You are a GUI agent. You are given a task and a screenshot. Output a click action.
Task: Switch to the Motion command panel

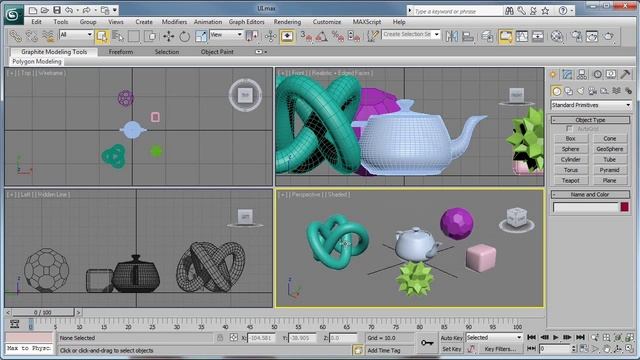[597, 74]
